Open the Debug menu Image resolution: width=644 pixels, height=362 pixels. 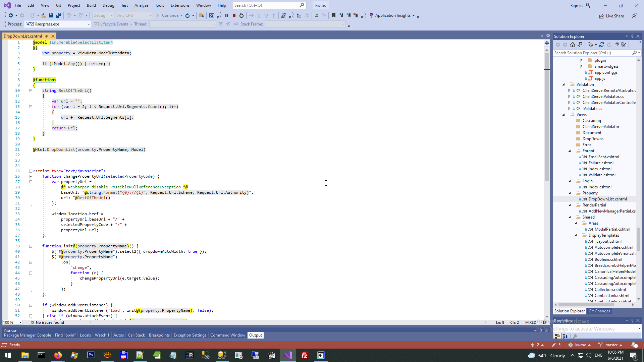[x=108, y=5]
